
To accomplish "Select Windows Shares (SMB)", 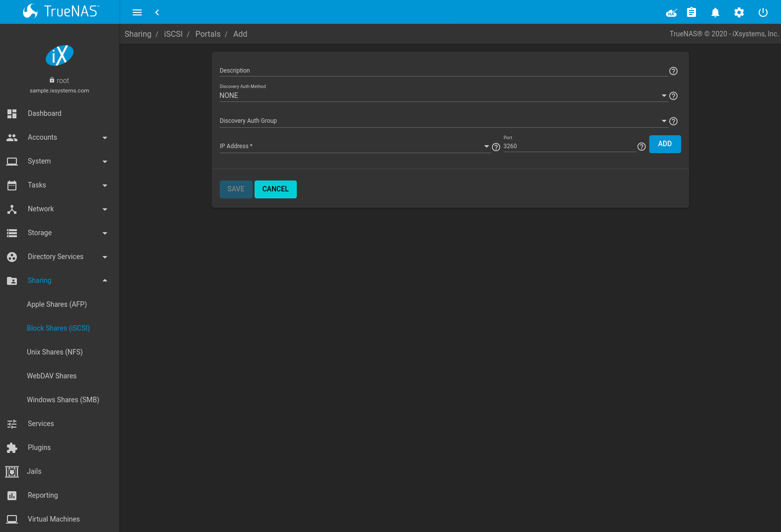I will point(63,400).
